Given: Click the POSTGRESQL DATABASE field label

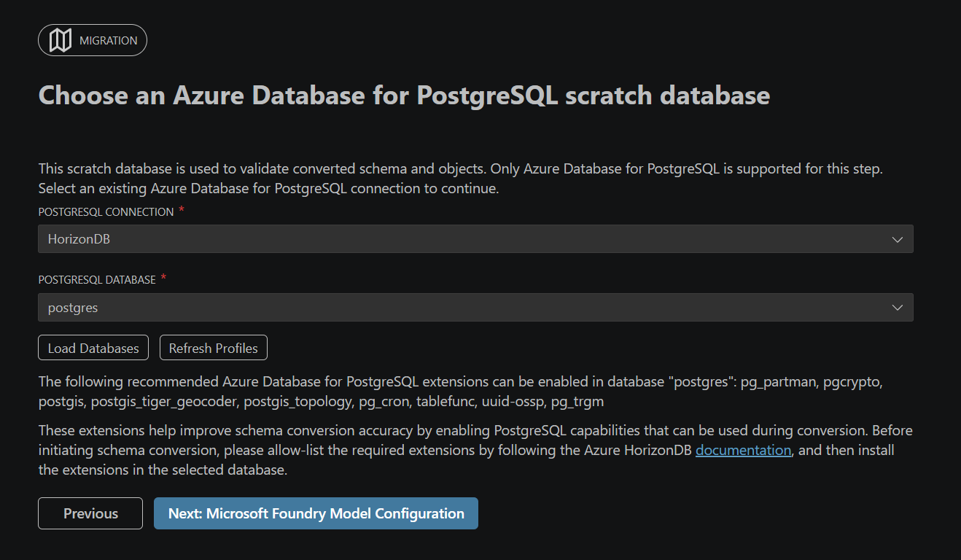Looking at the screenshot, I should [x=97, y=280].
